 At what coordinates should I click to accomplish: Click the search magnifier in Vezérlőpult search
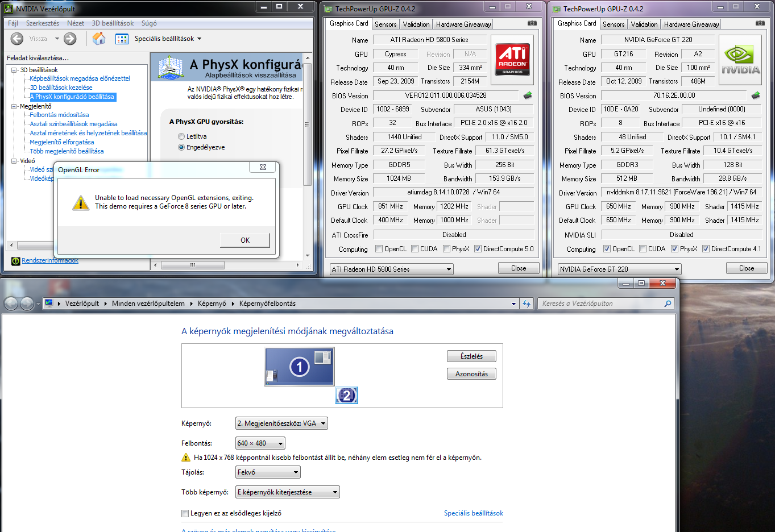pyautogui.click(x=668, y=304)
